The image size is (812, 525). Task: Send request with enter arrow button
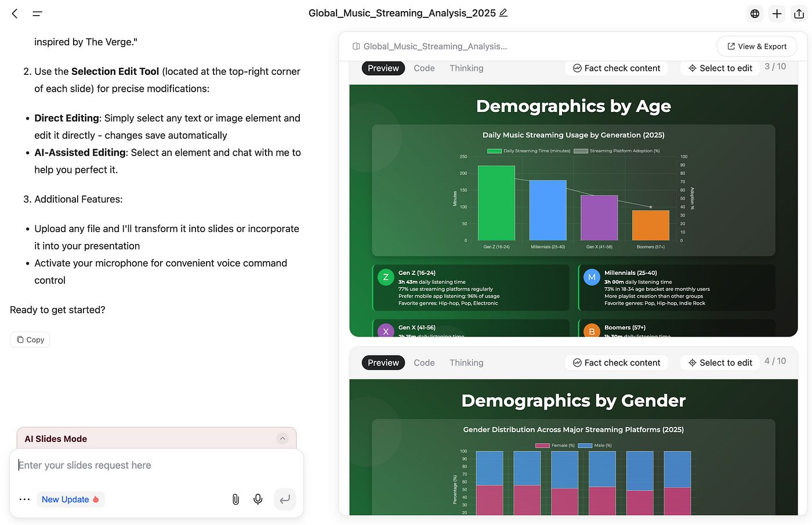coord(285,499)
